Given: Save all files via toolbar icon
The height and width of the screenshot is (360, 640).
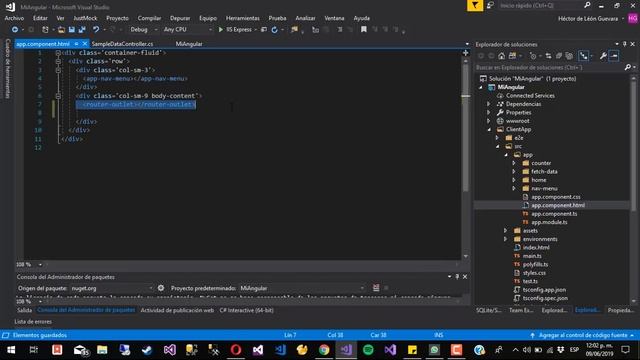Looking at the screenshot, I should [x=82, y=29].
